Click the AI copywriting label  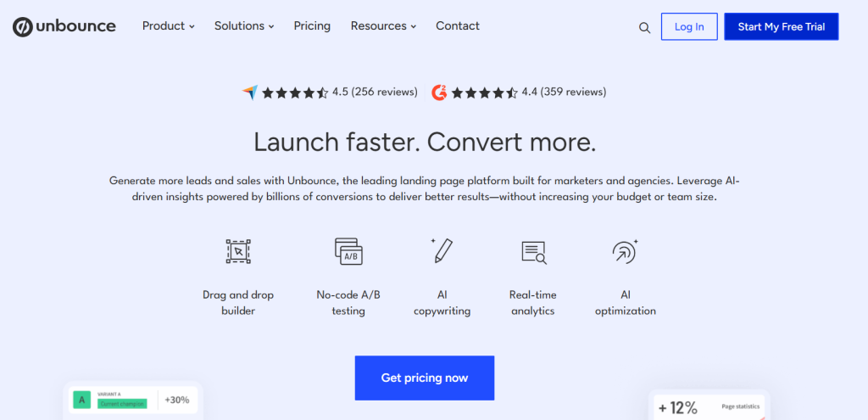pyautogui.click(x=442, y=303)
